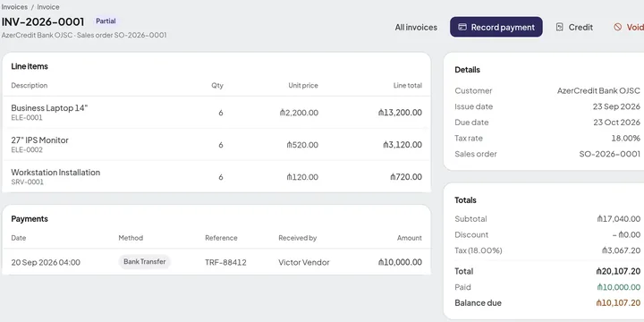The image size is (644, 322).
Task: Click the Bank Transfer method chip
Action: 145,261
